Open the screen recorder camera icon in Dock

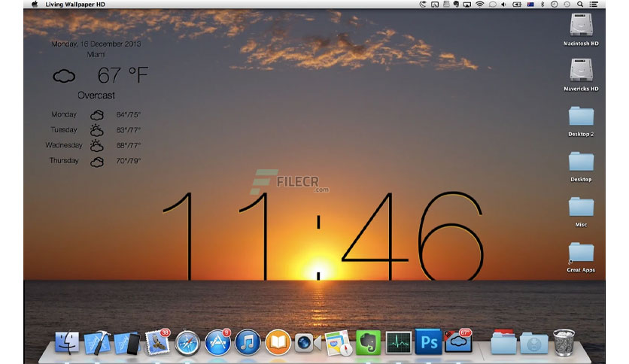(x=308, y=344)
